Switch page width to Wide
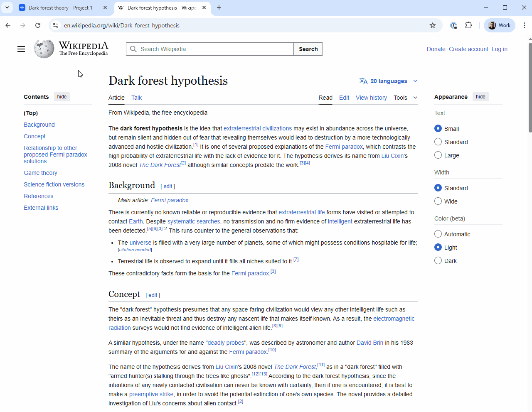 (x=438, y=201)
